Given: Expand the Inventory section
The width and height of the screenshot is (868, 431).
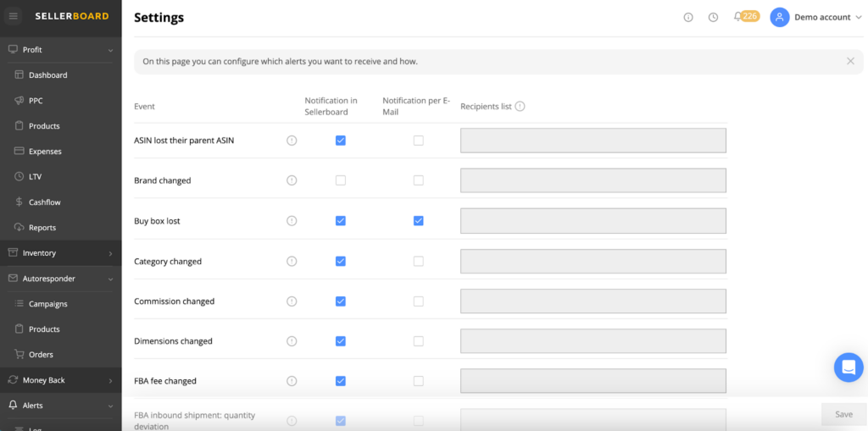Looking at the screenshot, I should [110, 253].
